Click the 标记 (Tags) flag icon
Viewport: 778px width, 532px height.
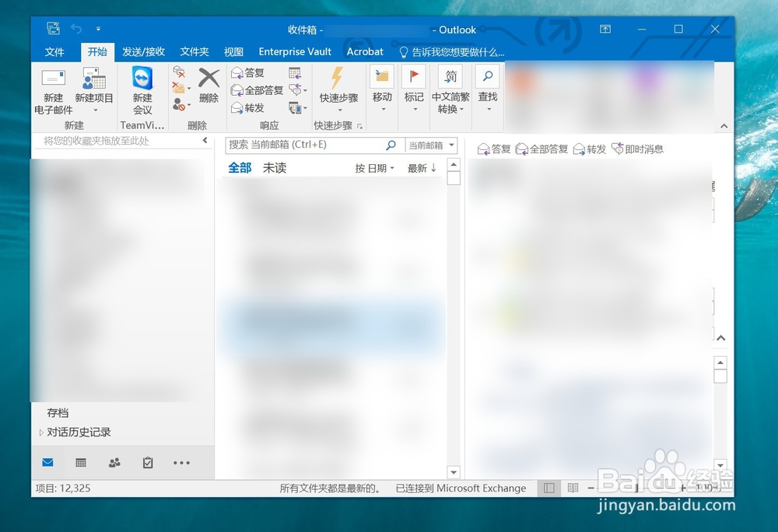coord(413,77)
